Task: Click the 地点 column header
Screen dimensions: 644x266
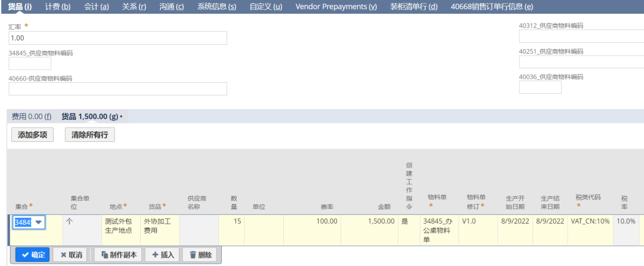Action: [x=118, y=205]
